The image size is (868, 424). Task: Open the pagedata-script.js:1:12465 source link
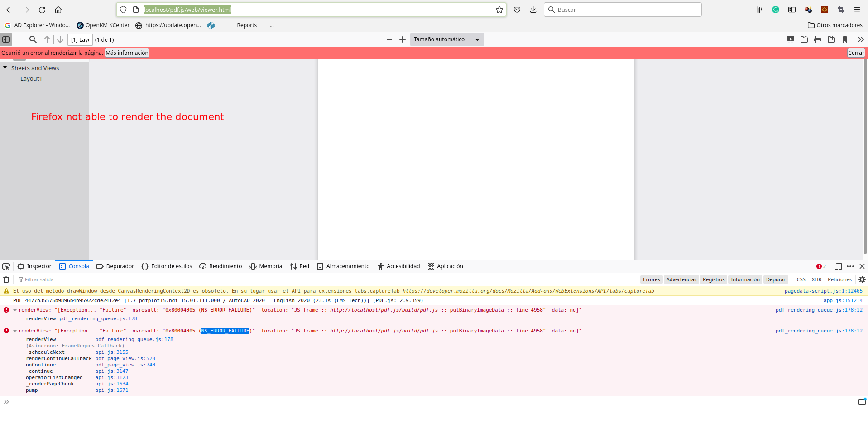point(824,291)
